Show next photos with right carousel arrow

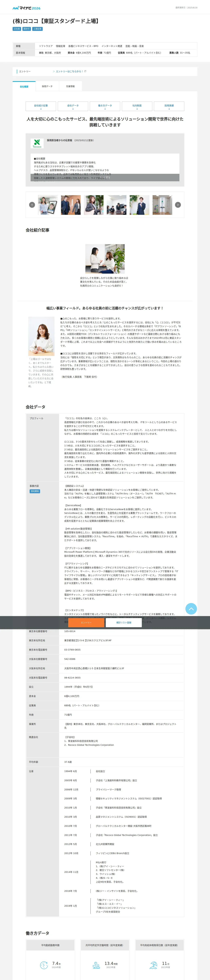coord(178,205)
